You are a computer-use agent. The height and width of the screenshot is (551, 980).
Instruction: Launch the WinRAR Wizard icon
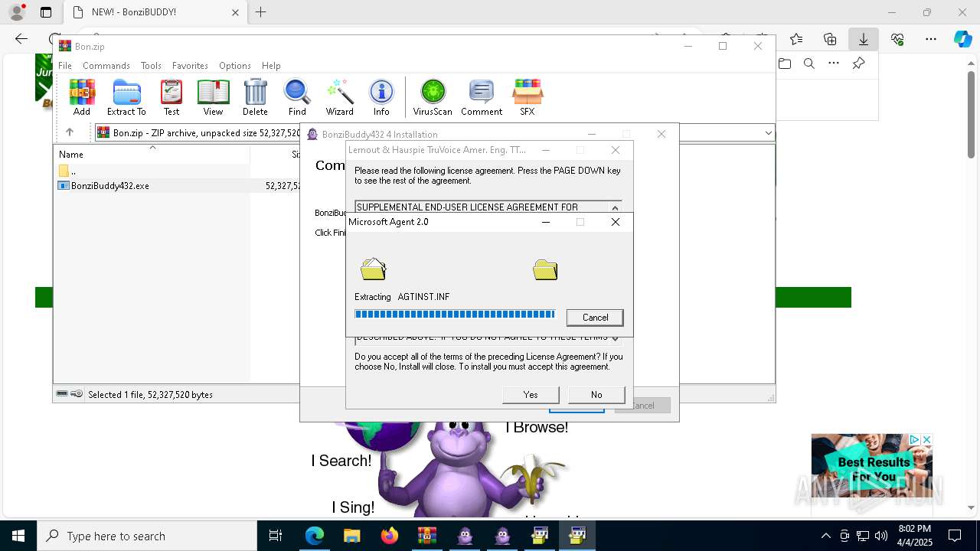click(x=339, y=97)
